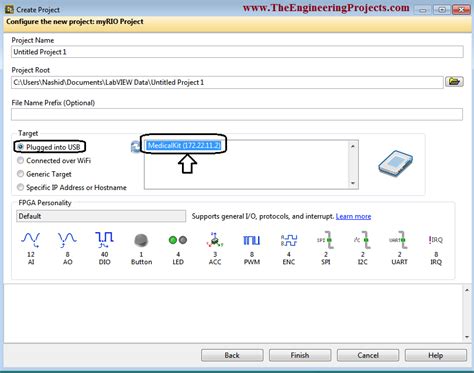Click the IRQ interrupt icon
This screenshot has width=474, height=373.
(436, 240)
